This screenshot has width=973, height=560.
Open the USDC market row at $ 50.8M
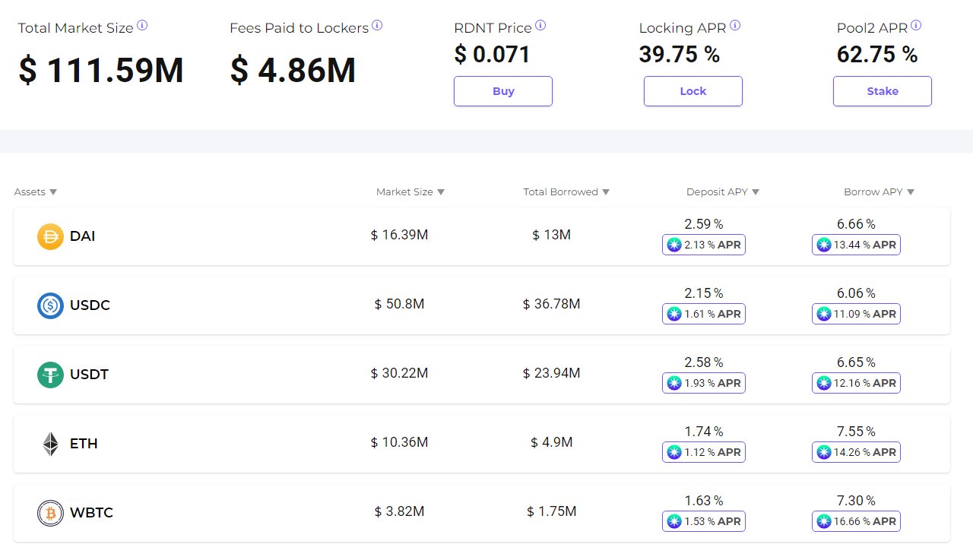click(x=399, y=305)
